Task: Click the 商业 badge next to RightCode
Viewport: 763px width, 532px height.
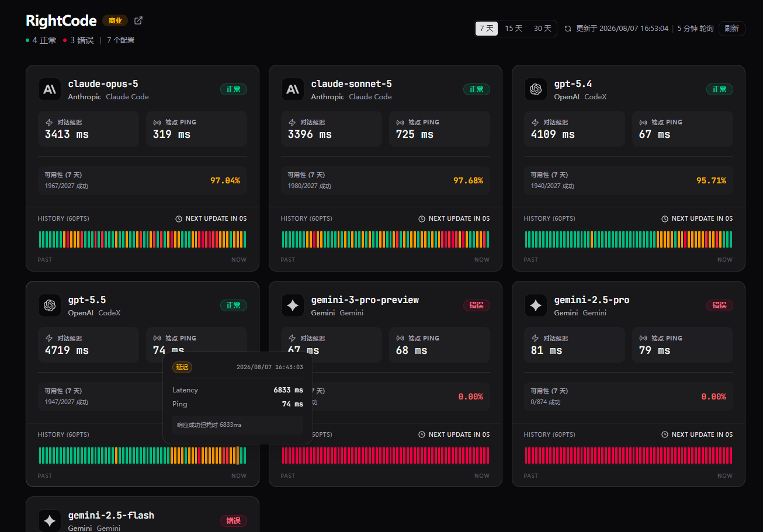Action: click(115, 20)
